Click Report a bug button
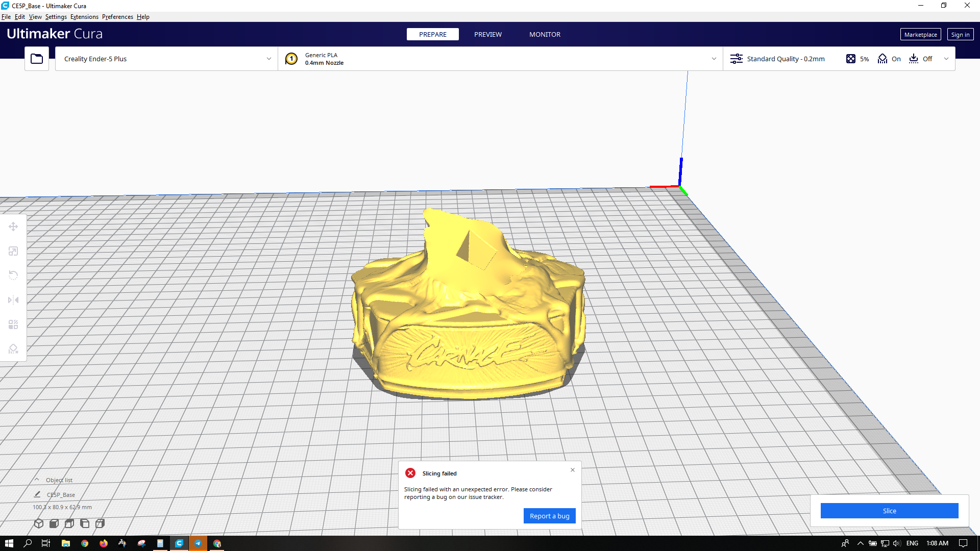The image size is (980, 551). pos(550,516)
